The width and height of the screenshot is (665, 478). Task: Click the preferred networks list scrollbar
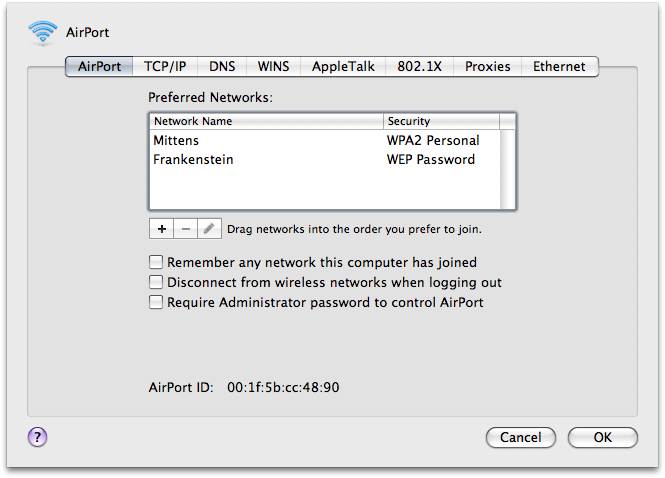pyautogui.click(x=508, y=169)
